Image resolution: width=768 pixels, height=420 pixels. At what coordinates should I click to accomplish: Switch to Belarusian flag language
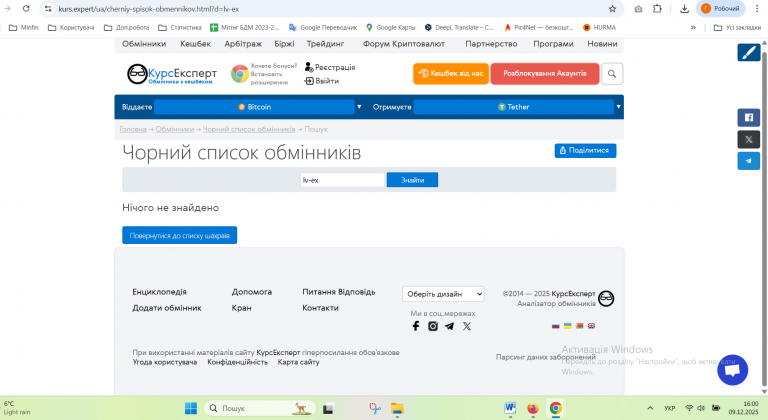579,326
